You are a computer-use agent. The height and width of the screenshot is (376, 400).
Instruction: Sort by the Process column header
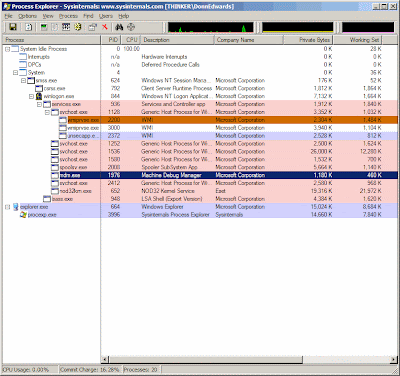point(51,40)
